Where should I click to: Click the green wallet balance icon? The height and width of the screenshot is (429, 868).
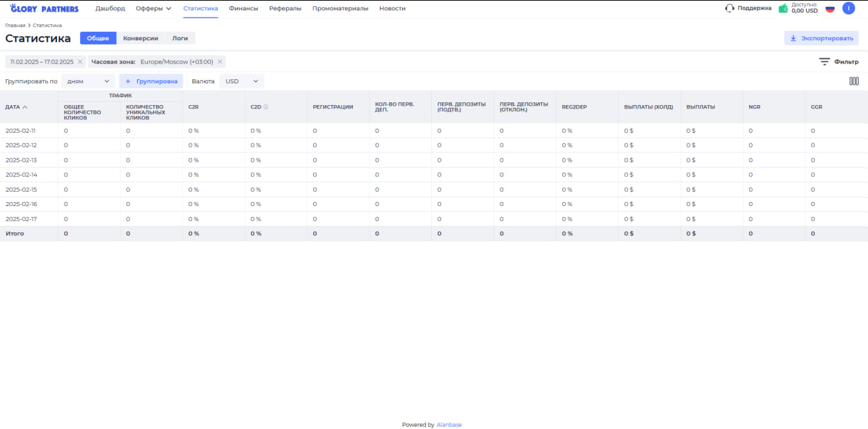click(783, 9)
